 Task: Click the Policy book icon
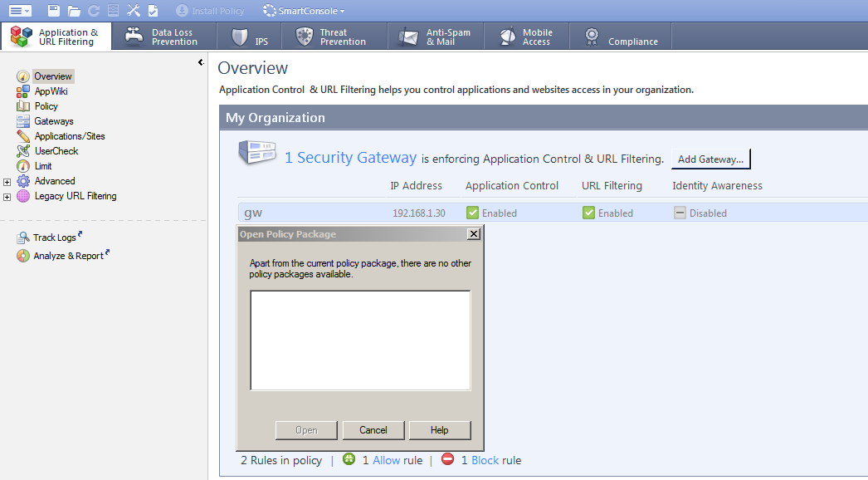pos(22,106)
